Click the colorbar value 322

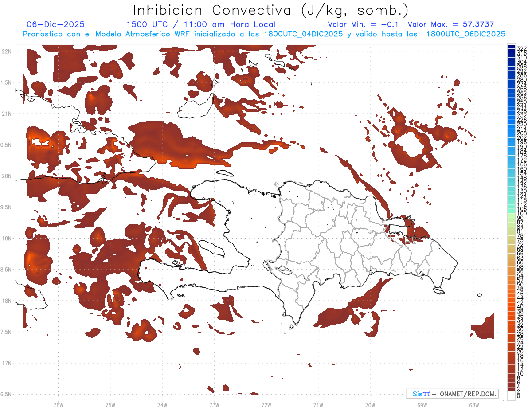(x=522, y=48)
